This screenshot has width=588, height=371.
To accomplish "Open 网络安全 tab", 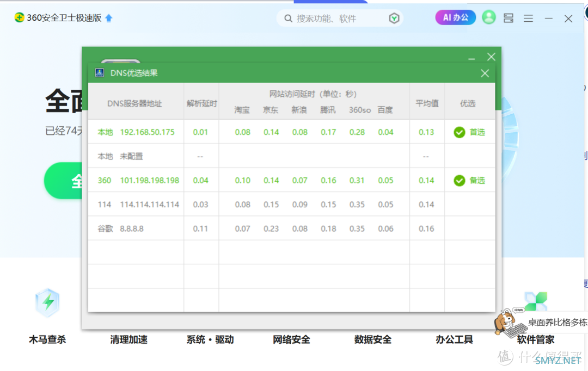I will [291, 339].
